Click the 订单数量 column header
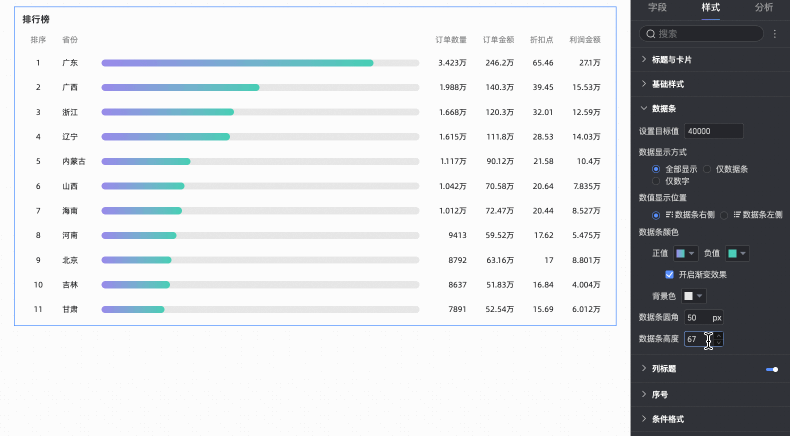Screen dimensions: 790x436 pos(451,40)
